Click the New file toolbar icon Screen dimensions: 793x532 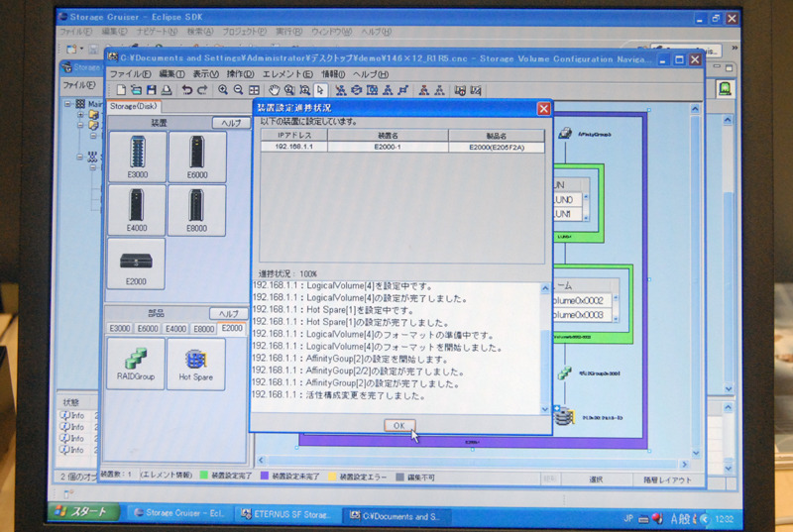coord(121,90)
